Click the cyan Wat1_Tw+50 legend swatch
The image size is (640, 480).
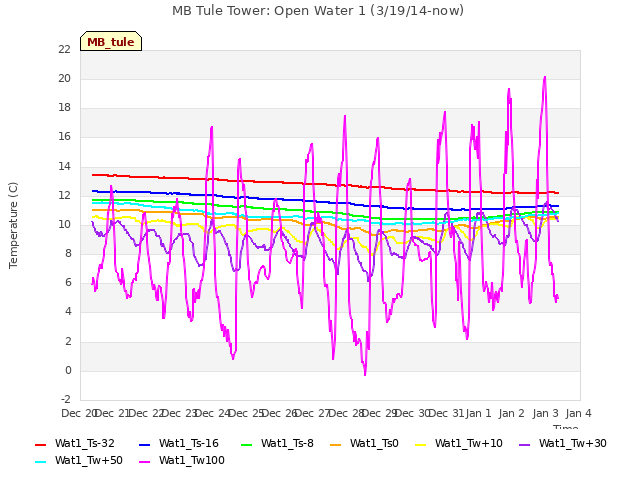coord(41,462)
